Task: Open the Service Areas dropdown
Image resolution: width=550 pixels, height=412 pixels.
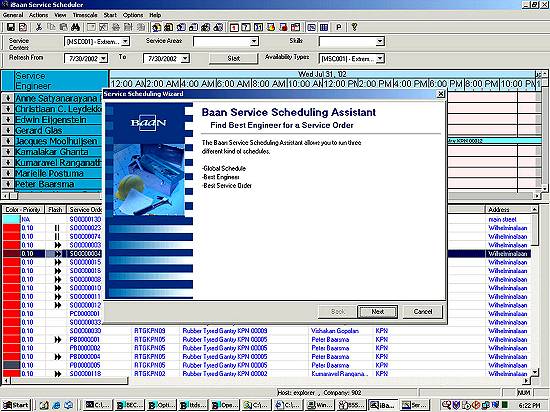Action: click(254, 42)
